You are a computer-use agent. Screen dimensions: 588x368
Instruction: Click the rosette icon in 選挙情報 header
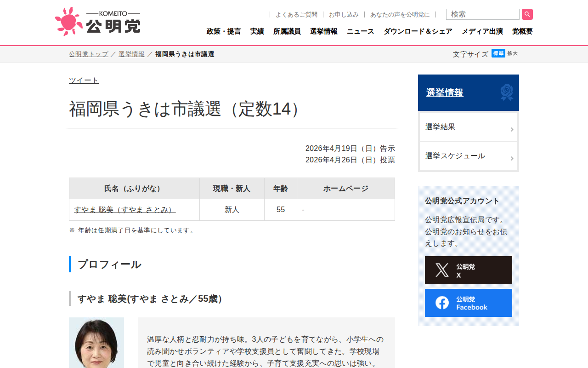[507, 92]
